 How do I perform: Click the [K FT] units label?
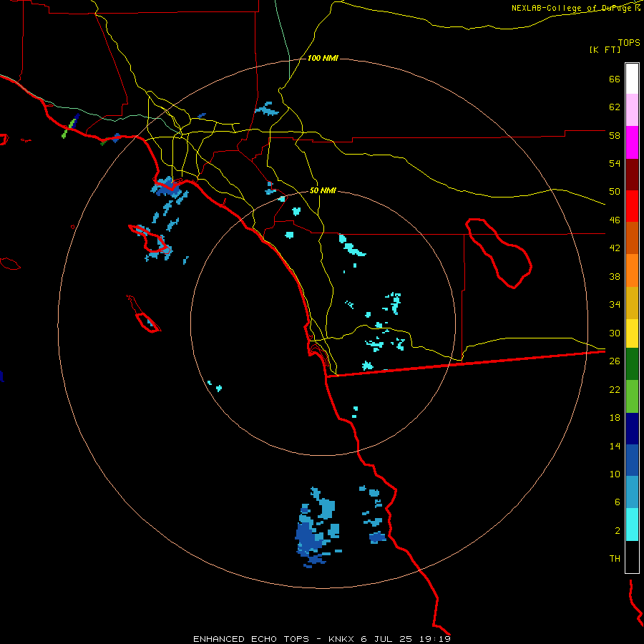605,50
